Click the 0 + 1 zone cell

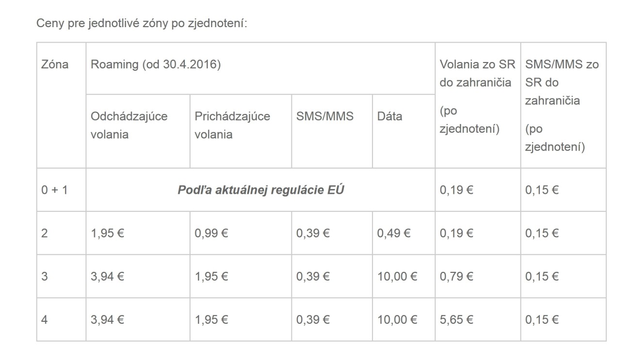61,190
